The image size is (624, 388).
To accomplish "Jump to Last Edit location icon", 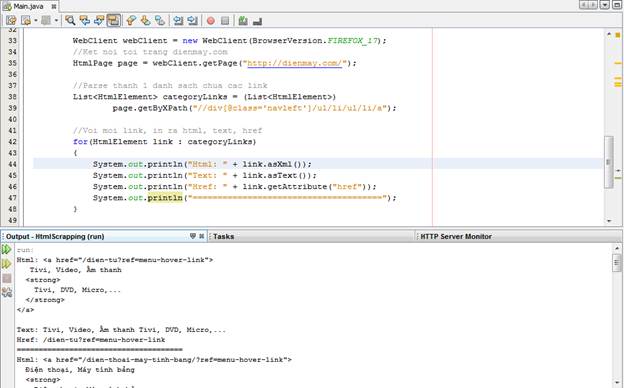I will point(11,20).
